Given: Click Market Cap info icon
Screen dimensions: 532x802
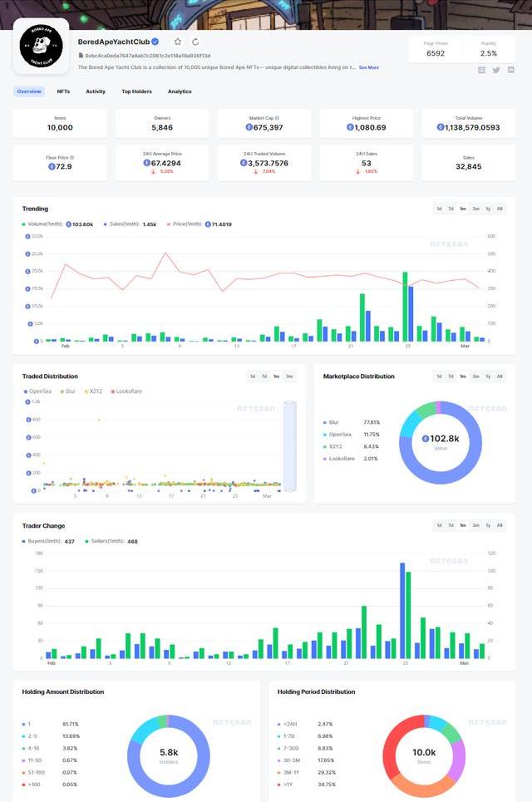Looking at the screenshot, I should [278, 118].
